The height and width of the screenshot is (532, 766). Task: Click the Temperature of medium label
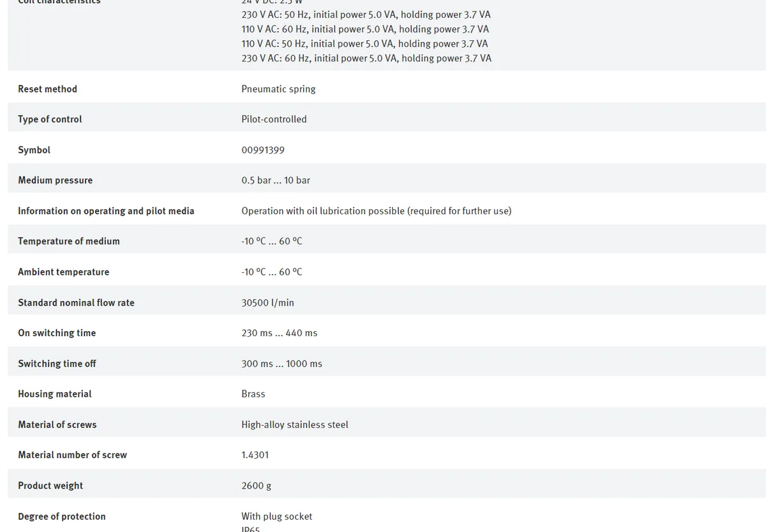point(68,241)
